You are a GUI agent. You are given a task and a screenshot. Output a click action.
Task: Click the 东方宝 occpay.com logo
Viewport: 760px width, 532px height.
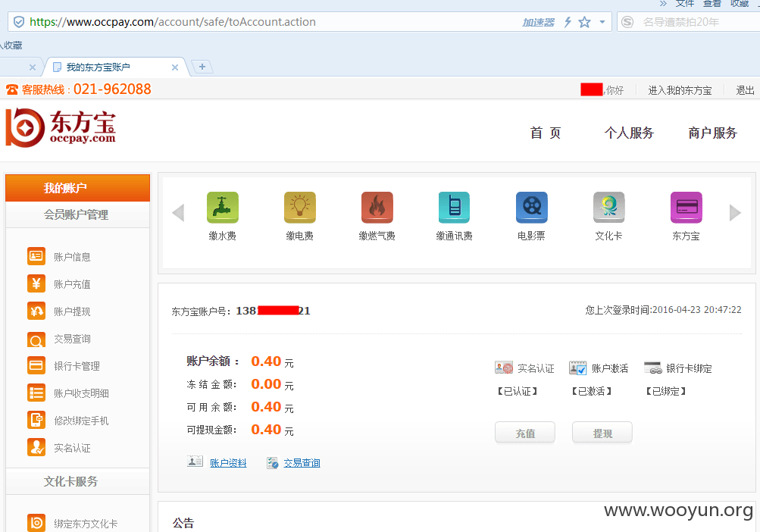(x=61, y=127)
